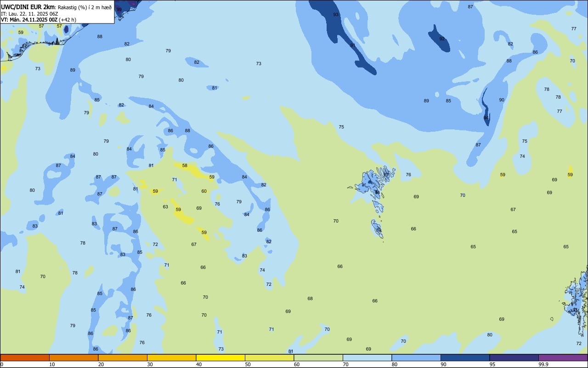Click the dark blue 90–95 legend swatch
588x368 pixels.
pos(465,357)
